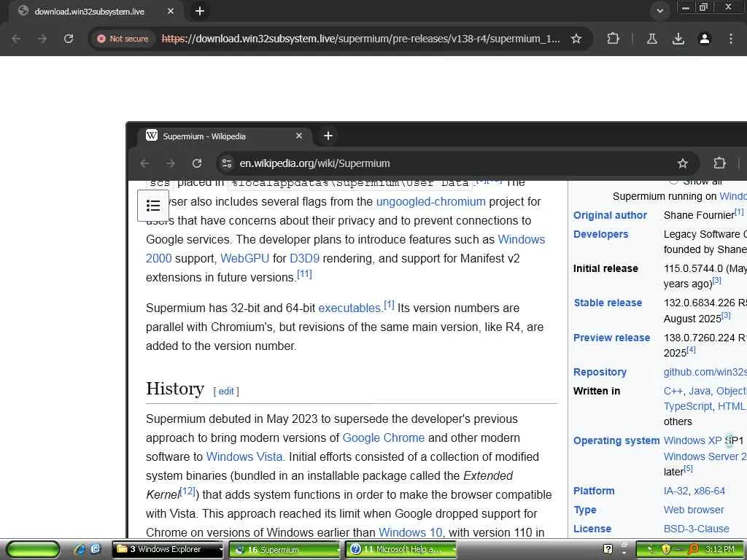The image size is (747, 560).
Task: Click the edit link beside History
Action: [226, 391]
